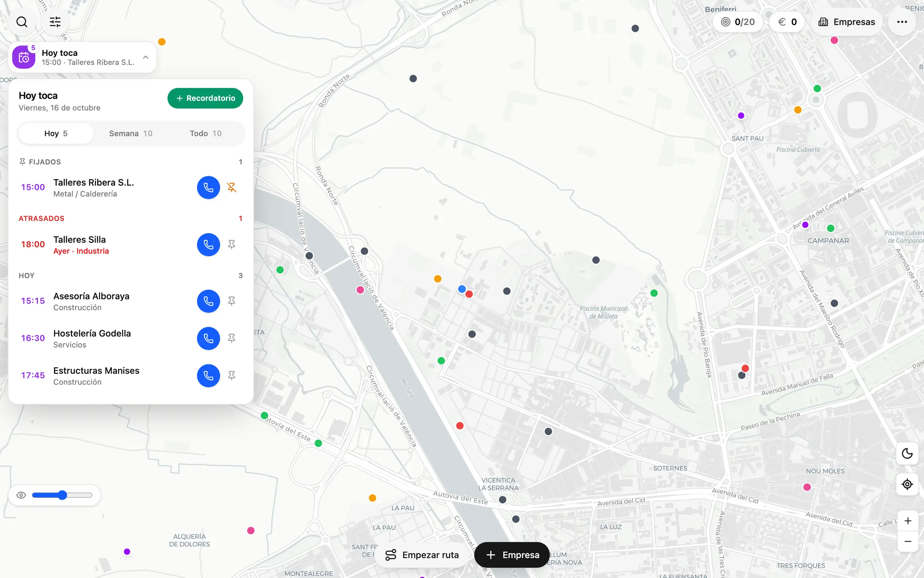
Task: Click the ATRASADOS section header
Action: pyautogui.click(x=131, y=218)
